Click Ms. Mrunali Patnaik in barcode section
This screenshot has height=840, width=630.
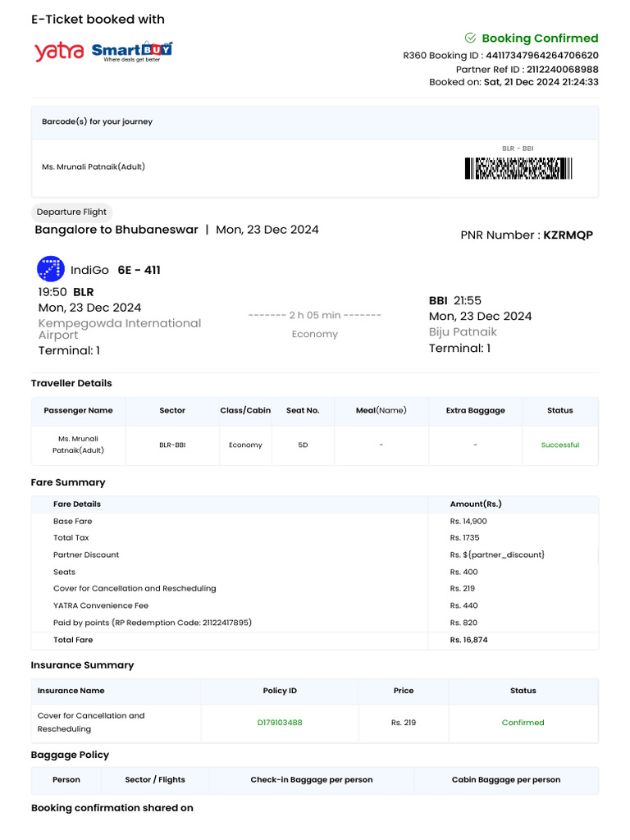(x=94, y=167)
